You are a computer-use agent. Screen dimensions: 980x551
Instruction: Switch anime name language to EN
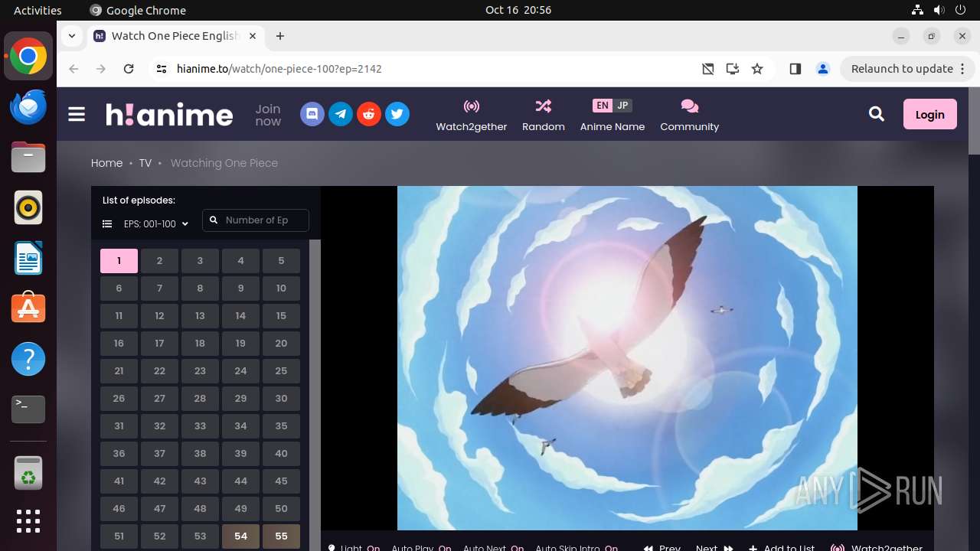tap(603, 106)
